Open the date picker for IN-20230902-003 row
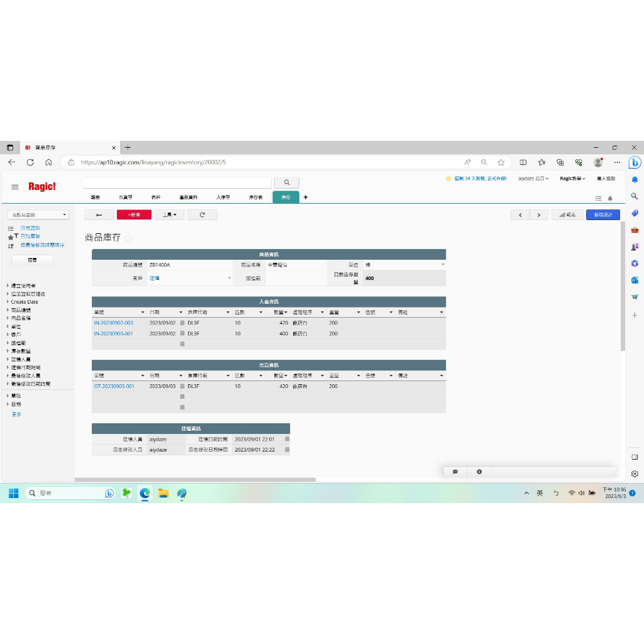Image resolution: width=644 pixels, height=644 pixels. tap(182, 323)
